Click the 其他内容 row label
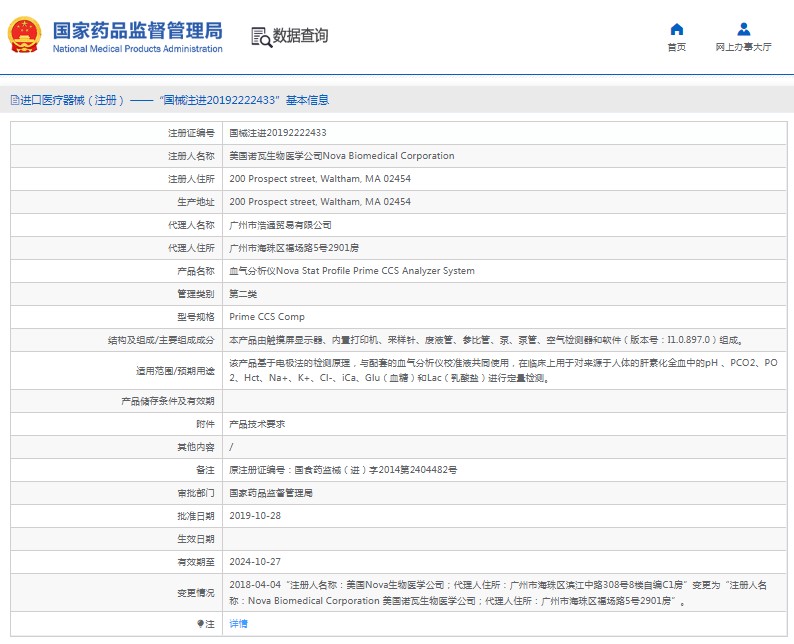The width and height of the screenshot is (794, 644). [196, 447]
